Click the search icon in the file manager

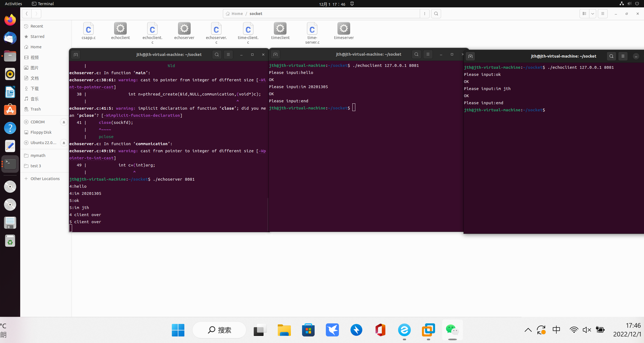[436, 14]
